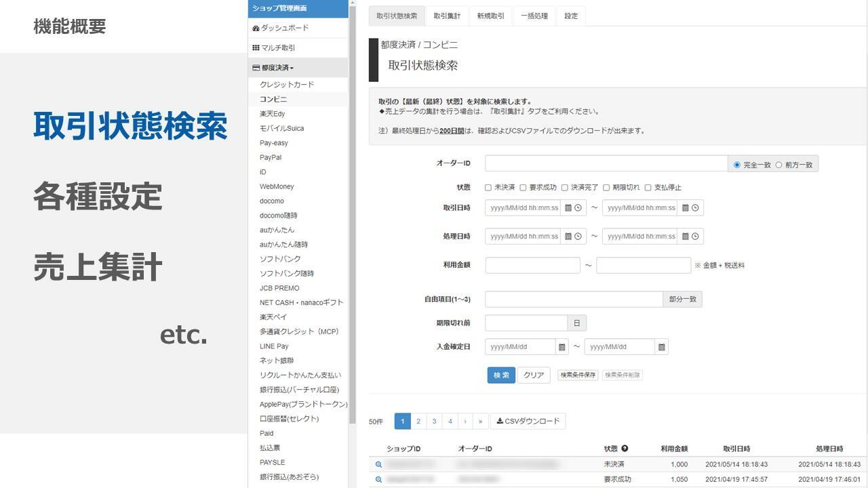This screenshot has height=488, width=868.
Task: Select LINE Pay in the sidebar
Action: (x=274, y=346)
